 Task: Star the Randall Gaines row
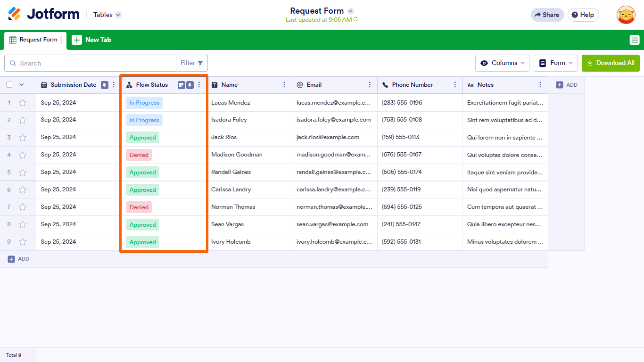click(x=22, y=173)
